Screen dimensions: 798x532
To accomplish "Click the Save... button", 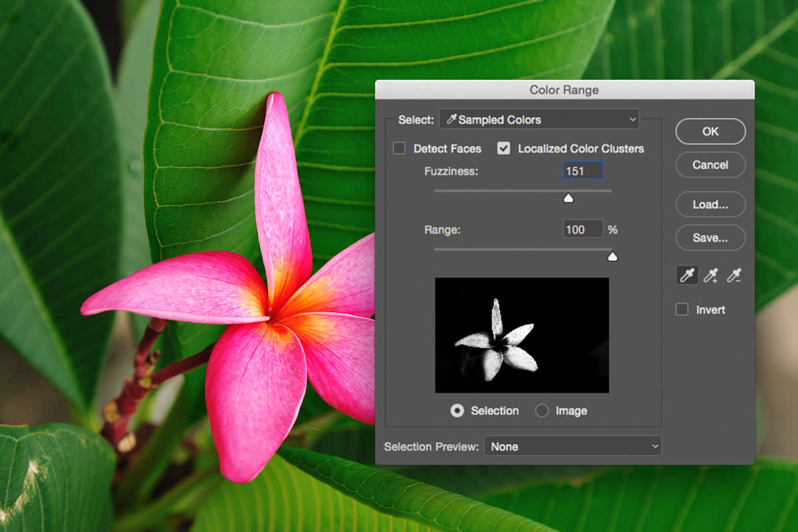I will click(710, 237).
